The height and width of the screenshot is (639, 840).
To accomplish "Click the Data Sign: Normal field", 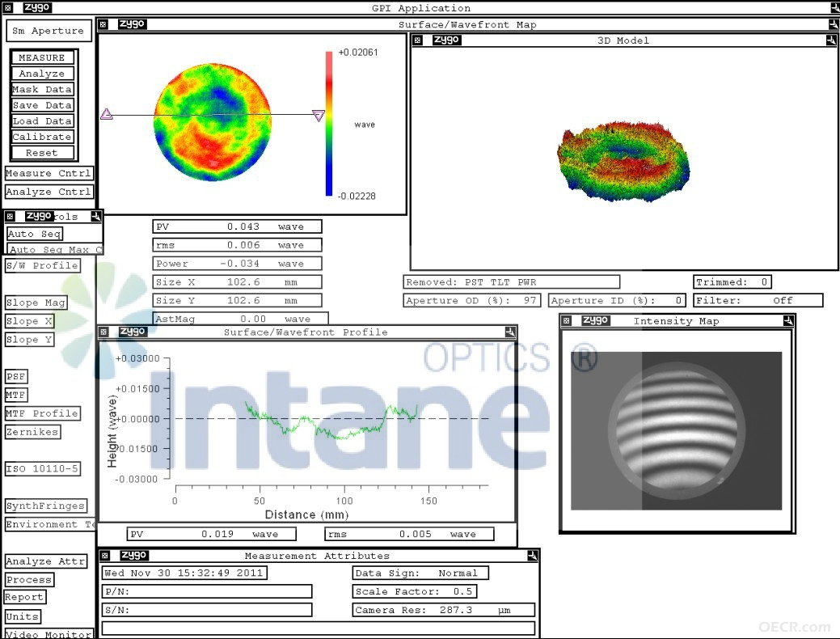I will [x=420, y=573].
